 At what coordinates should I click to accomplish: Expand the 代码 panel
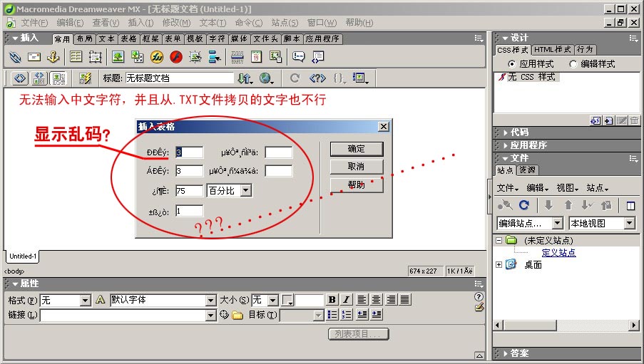click(519, 132)
